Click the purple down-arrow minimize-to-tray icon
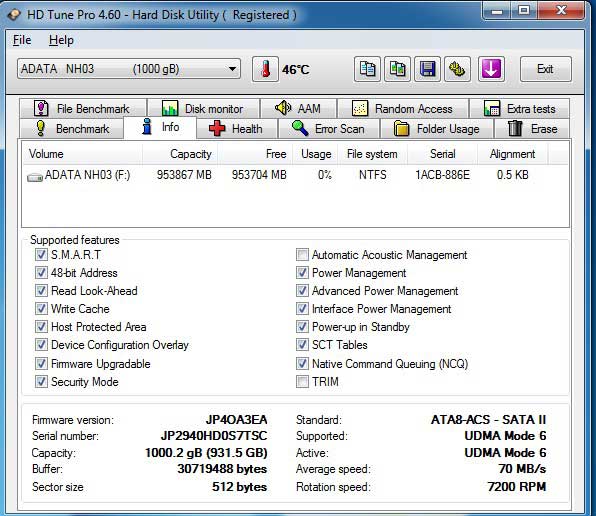The height and width of the screenshot is (516, 596). pos(491,69)
